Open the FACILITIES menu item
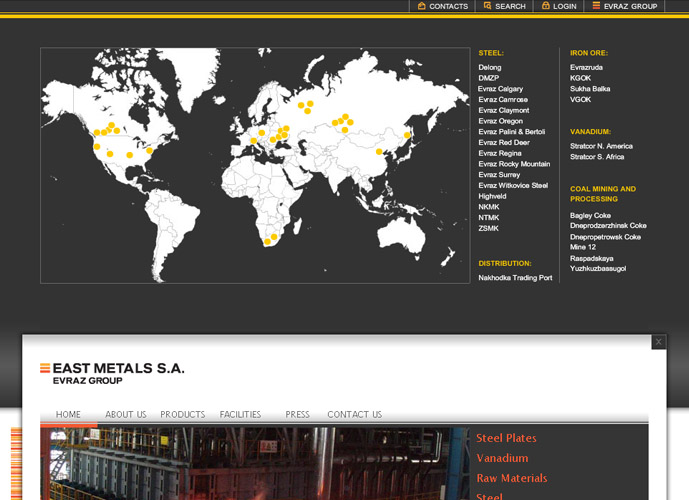The width and height of the screenshot is (689, 500). pos(240,414)
